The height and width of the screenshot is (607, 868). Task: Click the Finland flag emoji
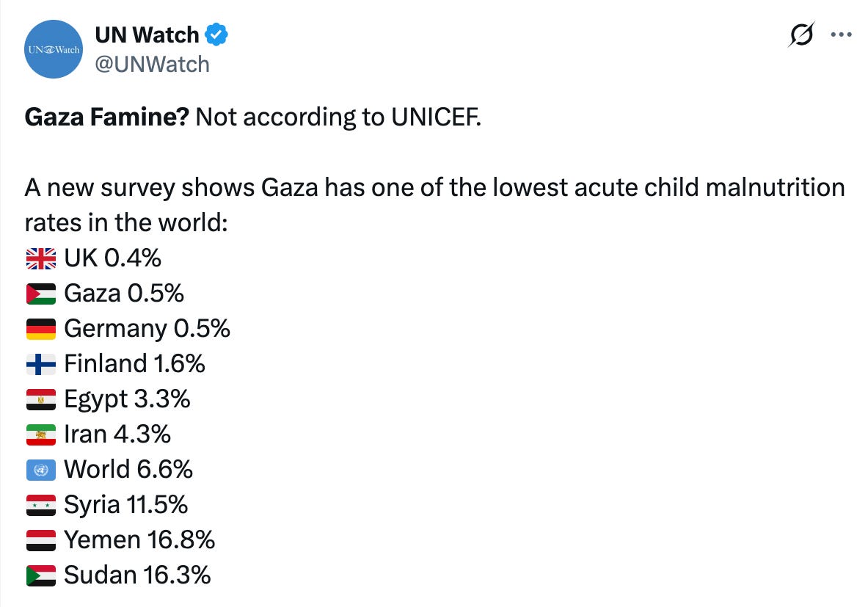41,365
